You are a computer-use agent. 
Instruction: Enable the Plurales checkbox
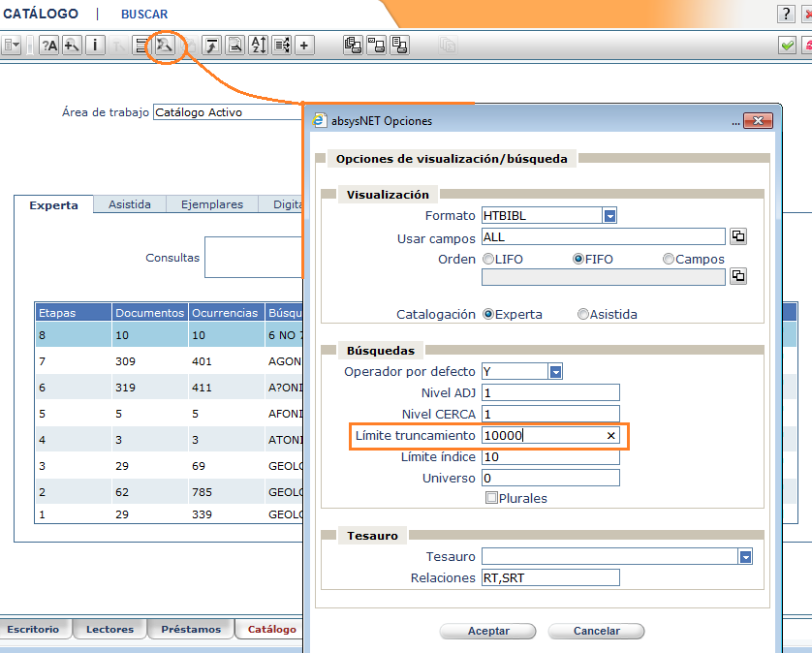pos(491,498)
